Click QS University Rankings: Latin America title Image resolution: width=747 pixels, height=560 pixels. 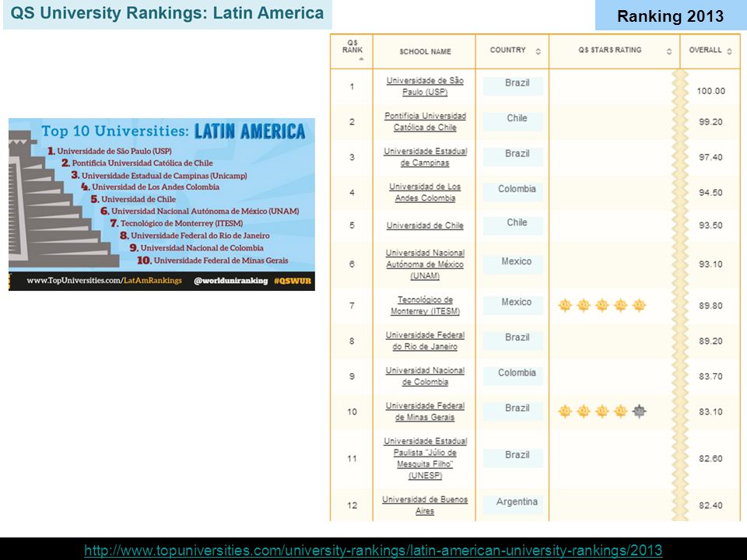tap(167, 13)
